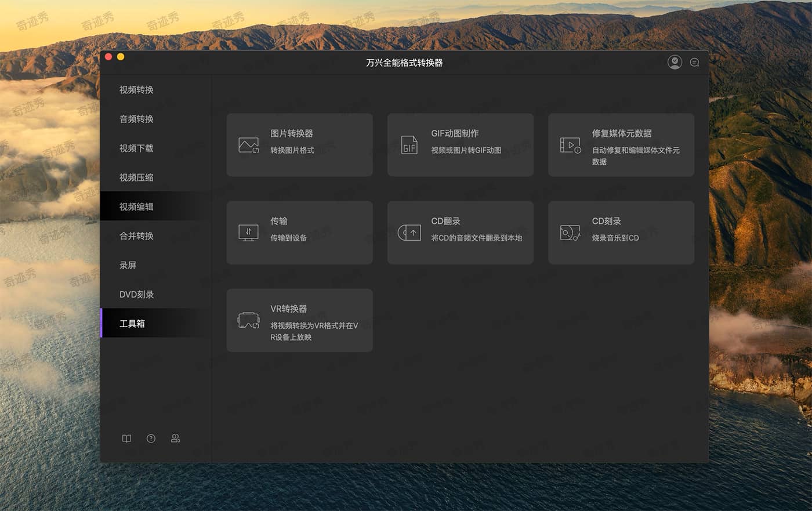Click the bottom-left user community icon
Screen dimensions: 812x511
[x=175, y=438]
